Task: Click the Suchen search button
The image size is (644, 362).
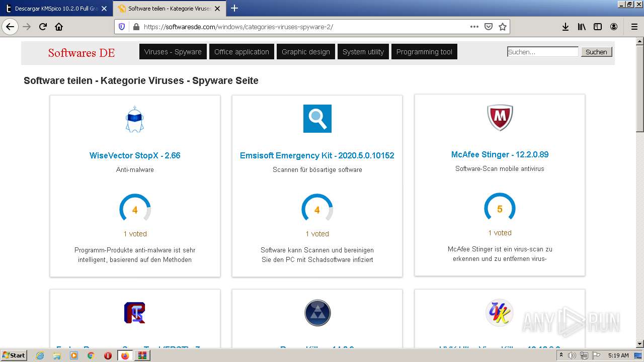Action: 596,52
